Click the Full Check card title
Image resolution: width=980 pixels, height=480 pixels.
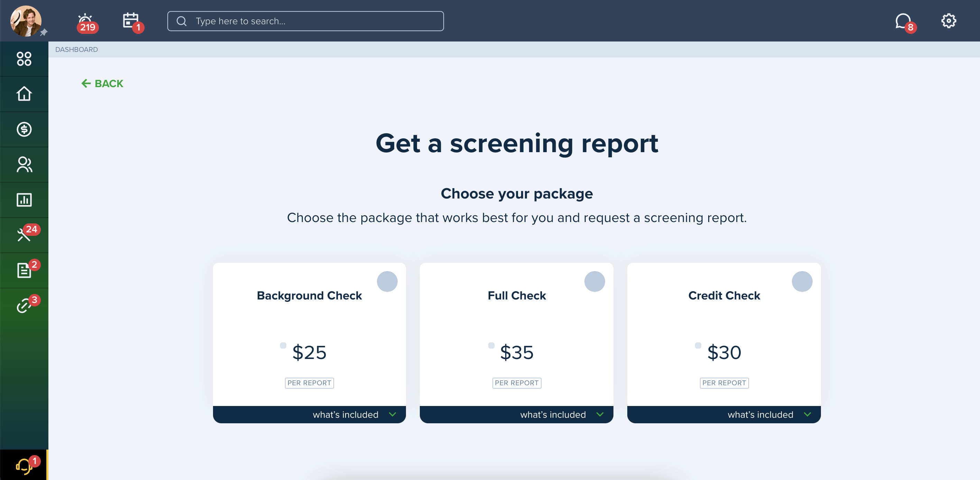(517, 296)
